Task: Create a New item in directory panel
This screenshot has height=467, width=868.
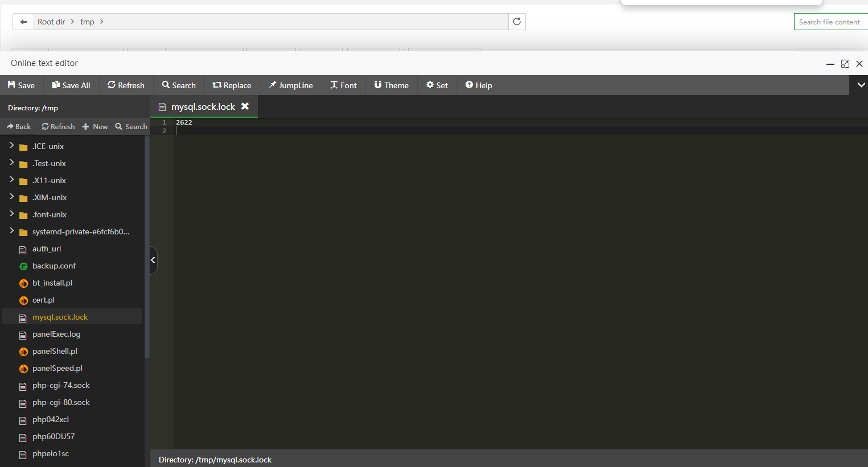Action: coord(95,126)
